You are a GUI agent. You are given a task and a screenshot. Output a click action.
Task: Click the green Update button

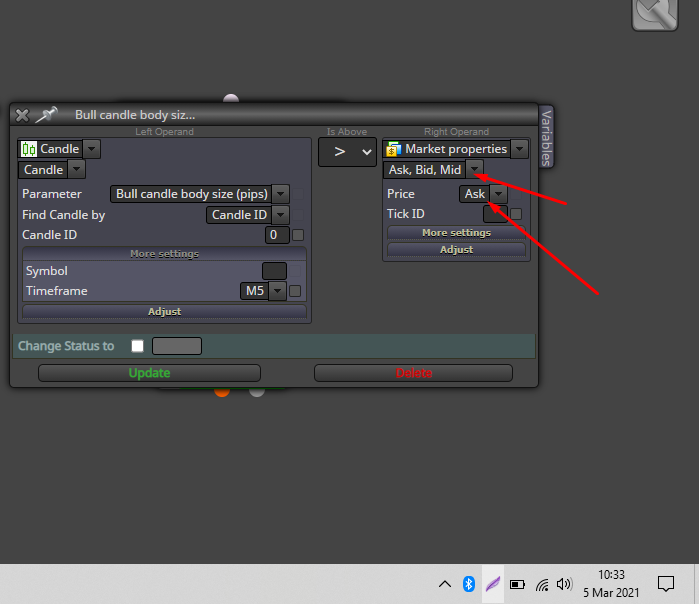coord(149,373)
